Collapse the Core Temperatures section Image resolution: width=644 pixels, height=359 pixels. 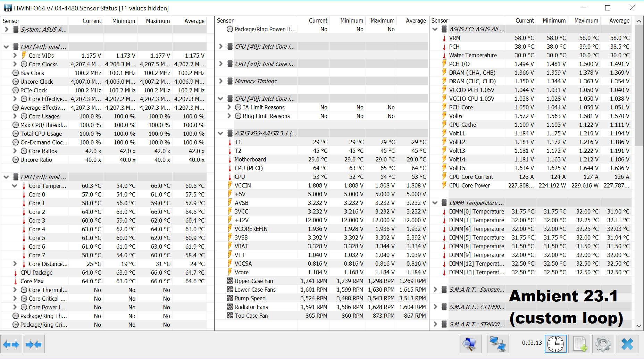click(15, 186)
